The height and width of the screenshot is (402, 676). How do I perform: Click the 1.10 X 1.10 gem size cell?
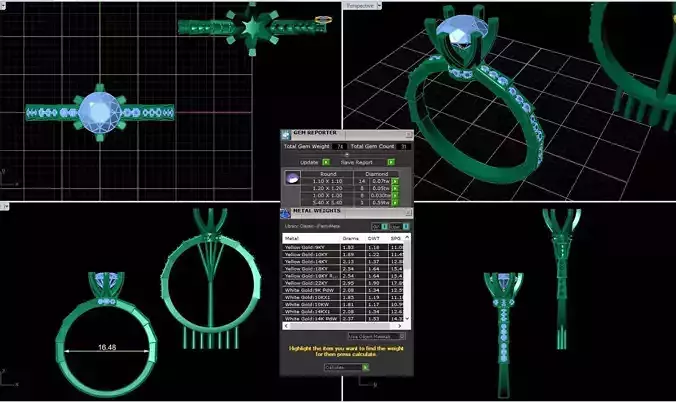click(x=327, y=181)
